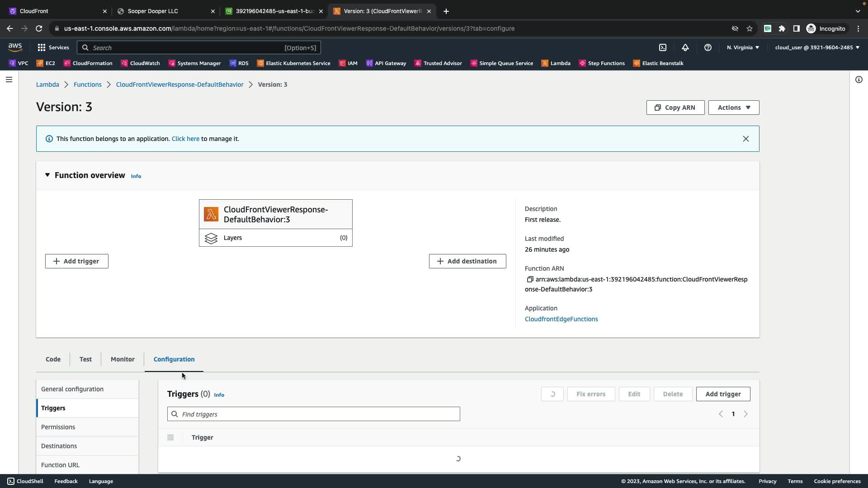Open the CloudfrontEdgeFunctions application link
This screenshot has height=488, width=868.
pyautogui.click(x=561, y=319)
